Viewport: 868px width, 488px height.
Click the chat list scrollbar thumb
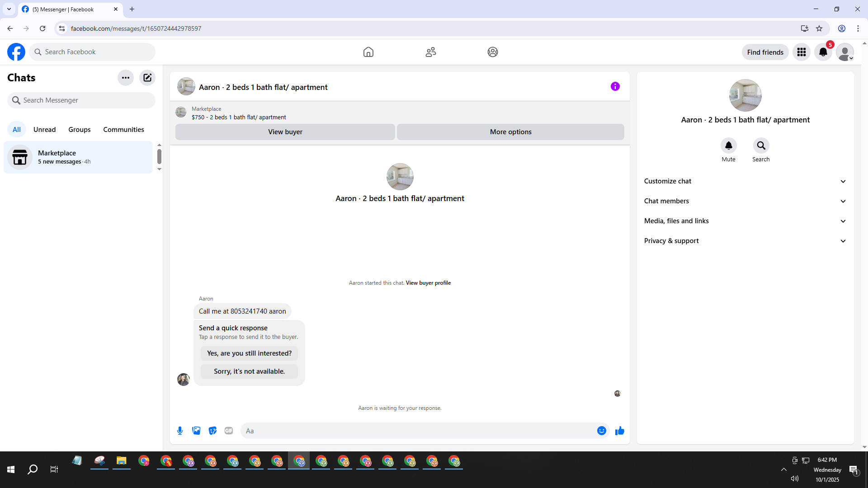click(x=159, y=156)
